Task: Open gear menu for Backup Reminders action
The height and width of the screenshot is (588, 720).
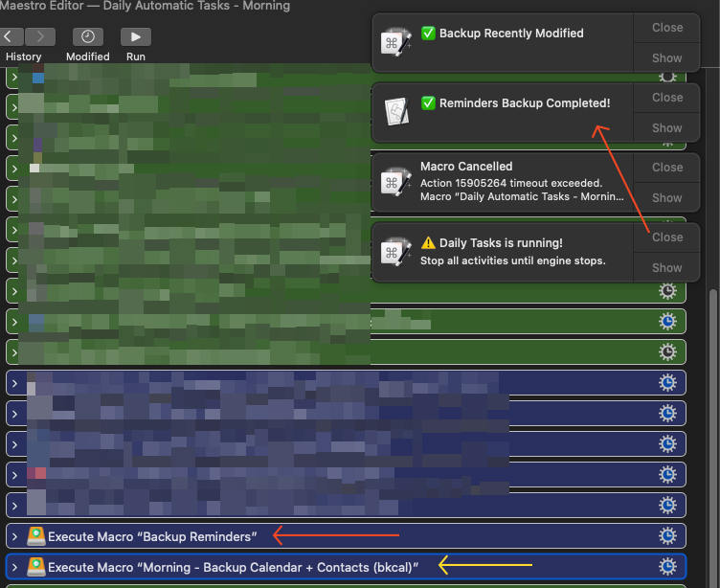Action: click(667, 536)
